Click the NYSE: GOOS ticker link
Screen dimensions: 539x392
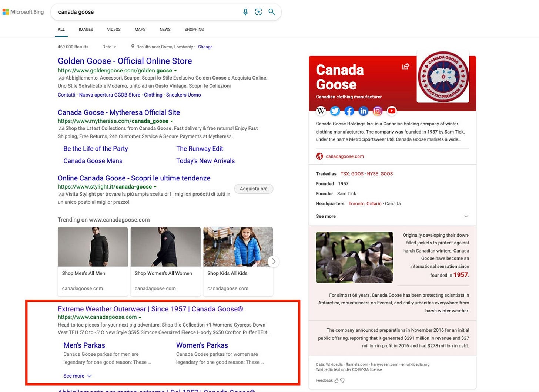pyautogui.click(x=380, y=174)
